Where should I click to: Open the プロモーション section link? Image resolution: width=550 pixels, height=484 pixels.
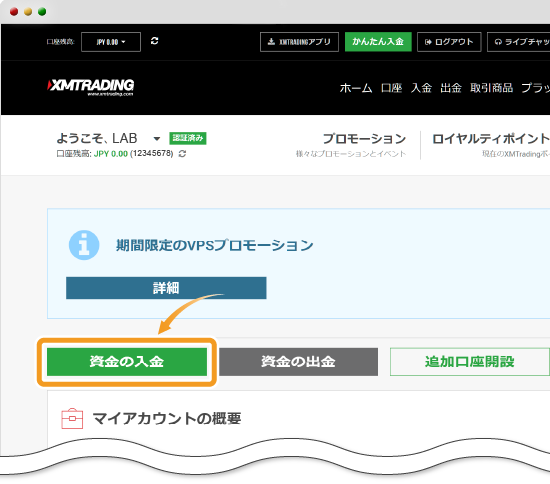coord(364,139)
